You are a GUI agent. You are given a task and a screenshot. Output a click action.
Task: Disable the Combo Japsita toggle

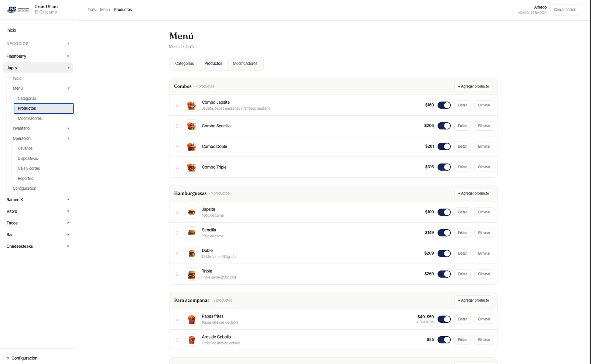444,105
